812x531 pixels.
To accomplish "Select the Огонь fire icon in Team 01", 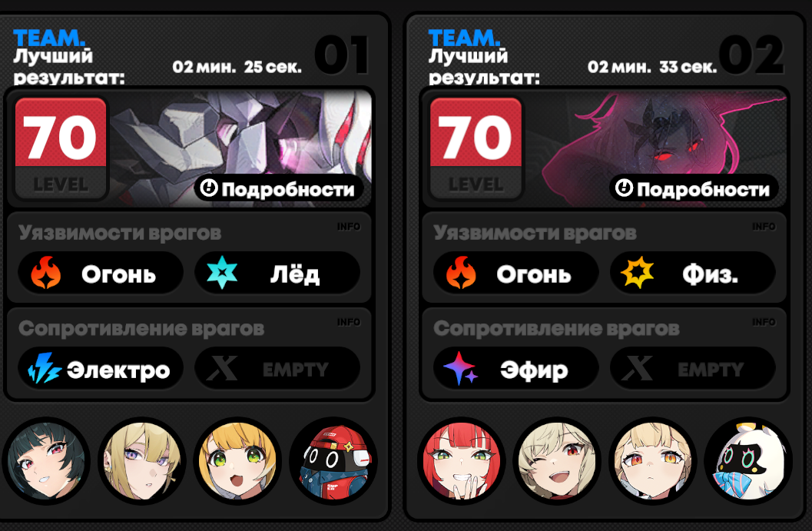I will click(45, 273).
